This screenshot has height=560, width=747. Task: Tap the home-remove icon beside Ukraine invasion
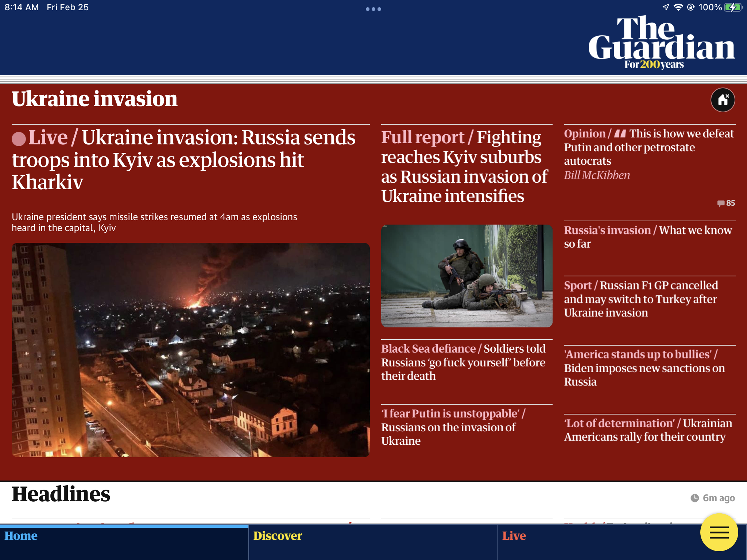pyautogui.click(x=723, y=100)
